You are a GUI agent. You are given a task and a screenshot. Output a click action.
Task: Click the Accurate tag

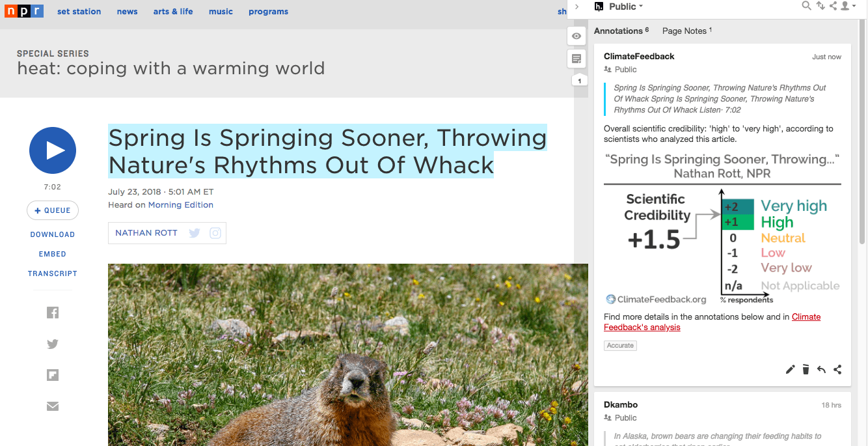620,346
